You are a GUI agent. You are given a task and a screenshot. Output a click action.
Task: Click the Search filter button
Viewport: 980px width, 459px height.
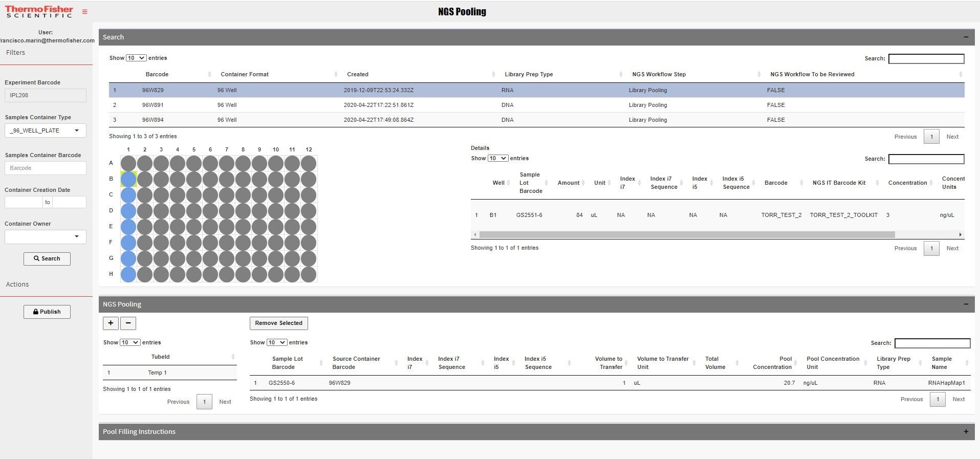tap(47, 258)
